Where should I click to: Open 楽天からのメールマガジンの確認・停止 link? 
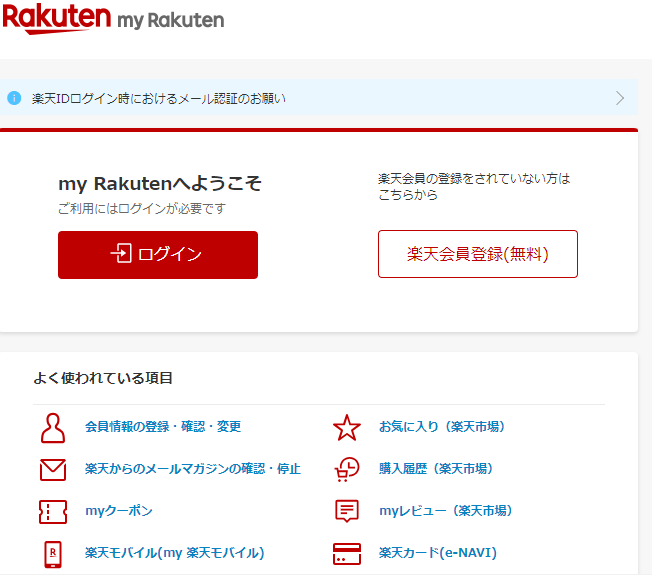click(x=193, y=469)
